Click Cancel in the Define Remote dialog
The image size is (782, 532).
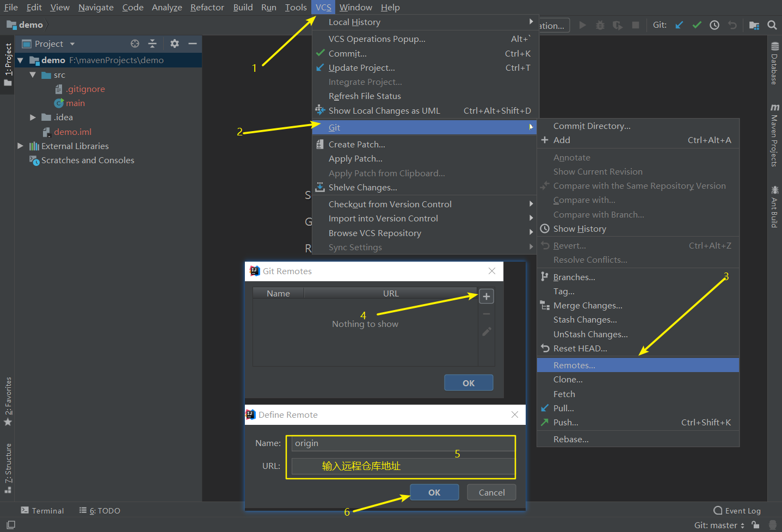point(491,492)
